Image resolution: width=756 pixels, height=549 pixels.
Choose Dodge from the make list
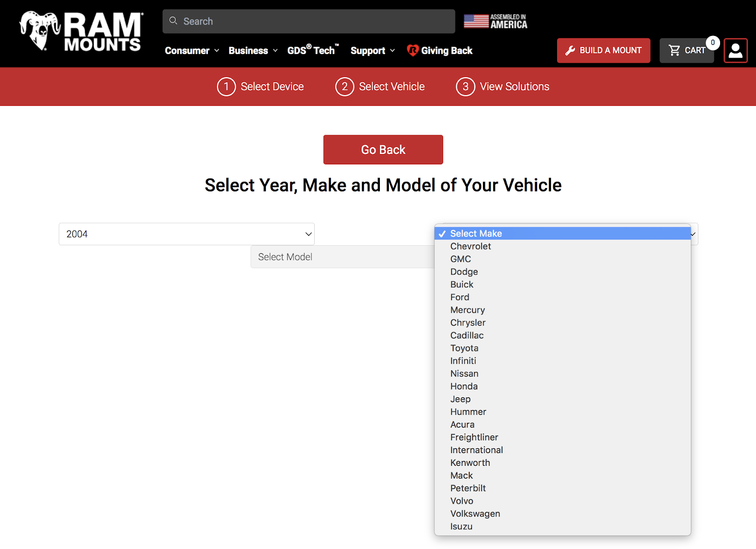(562, 272)
